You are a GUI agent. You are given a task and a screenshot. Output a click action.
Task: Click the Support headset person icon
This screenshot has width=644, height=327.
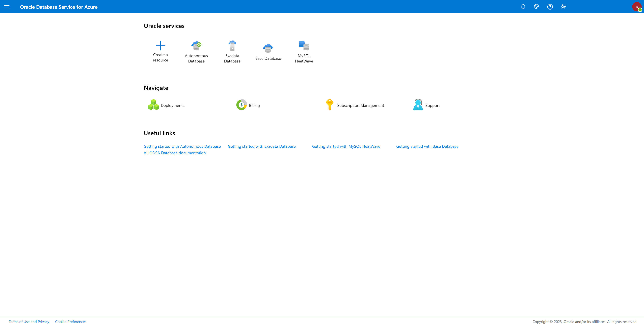pos(418,105)
